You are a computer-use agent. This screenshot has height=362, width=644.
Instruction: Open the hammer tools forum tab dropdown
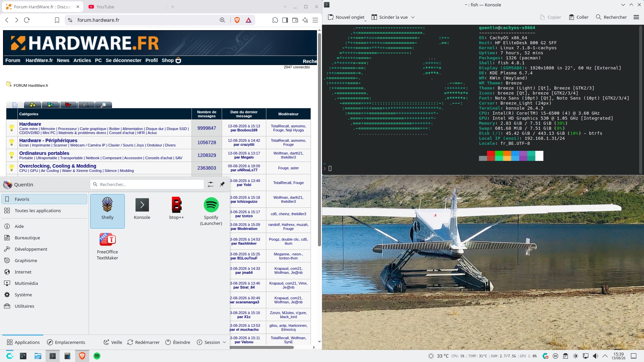click(x=86, y=105)
